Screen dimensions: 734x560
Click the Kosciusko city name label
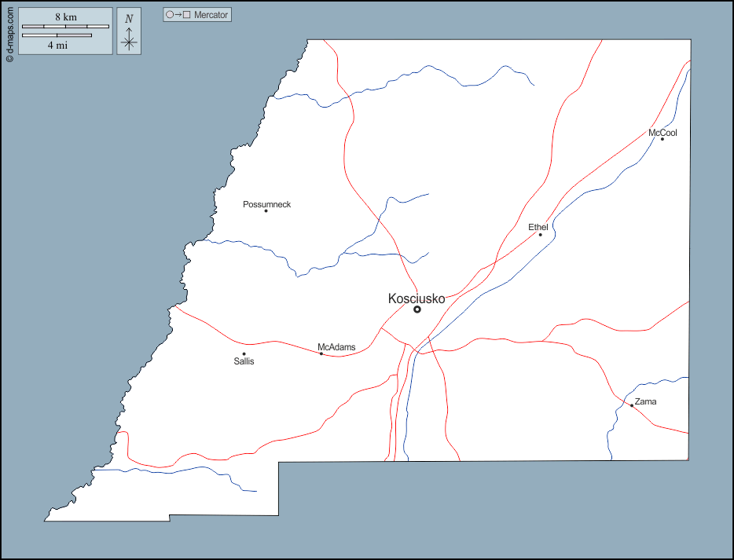click(x=417, y=298)
